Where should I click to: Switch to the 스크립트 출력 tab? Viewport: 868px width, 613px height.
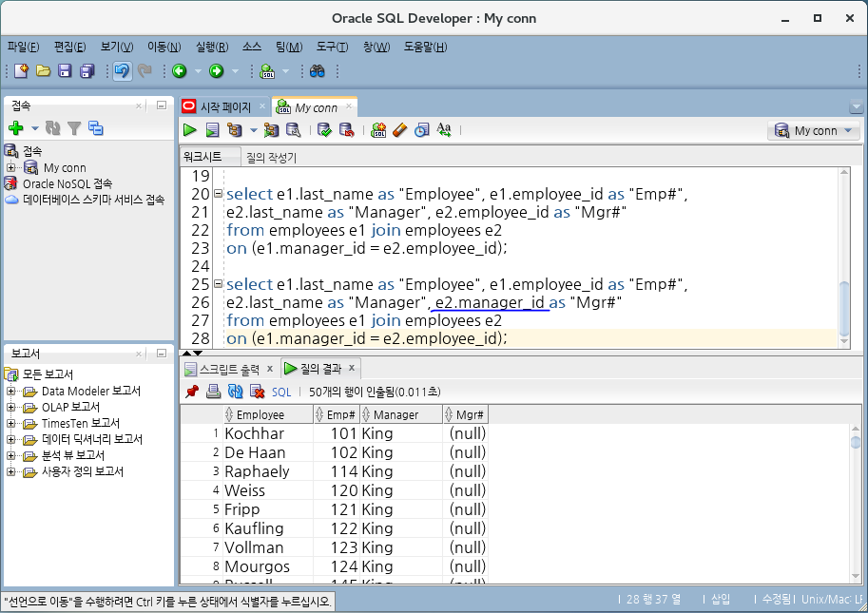[229, 369]
